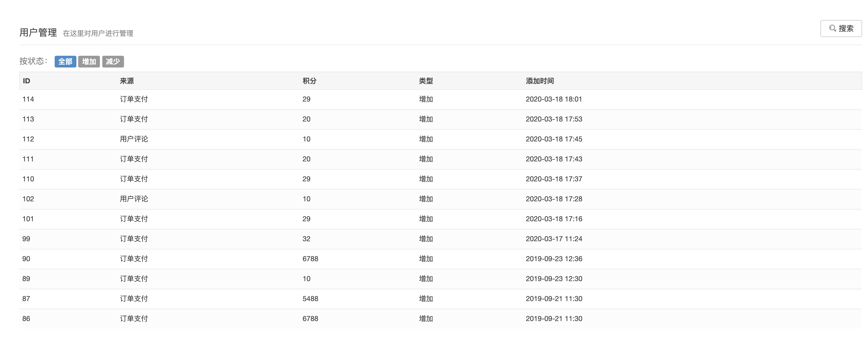Click the 按状态 filter label
Viewport: 868px width, 358px height.
(33, 61)
